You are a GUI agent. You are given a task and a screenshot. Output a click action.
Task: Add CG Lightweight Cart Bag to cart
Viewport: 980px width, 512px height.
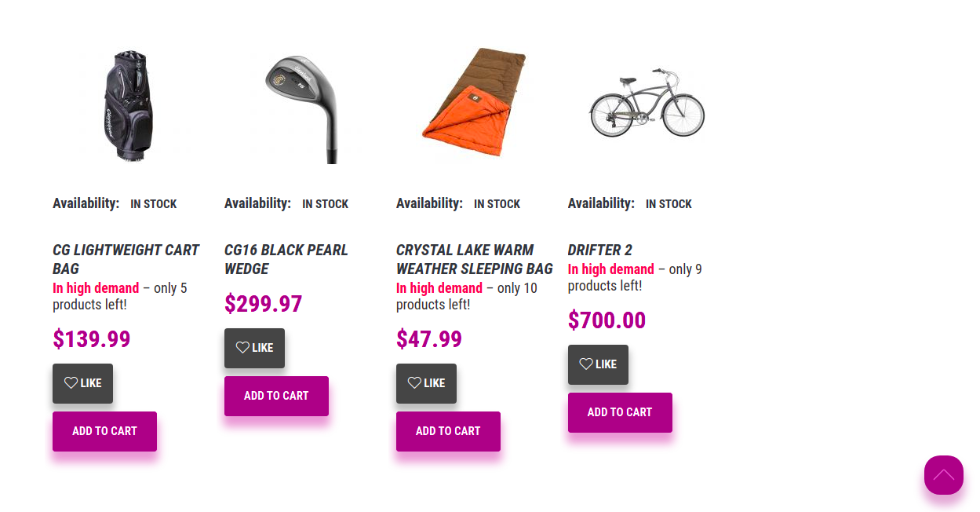pos(104,431)
